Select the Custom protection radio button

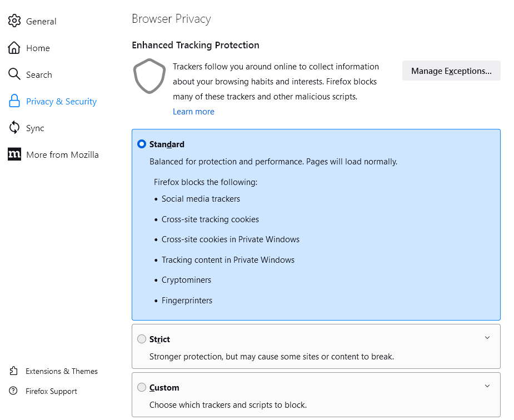point(142,387)
